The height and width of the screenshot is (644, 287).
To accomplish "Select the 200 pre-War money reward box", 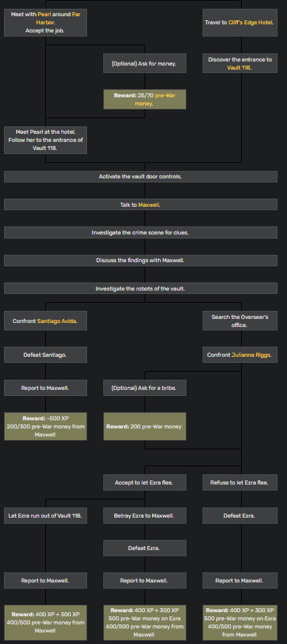I will (x=145, y=426).
